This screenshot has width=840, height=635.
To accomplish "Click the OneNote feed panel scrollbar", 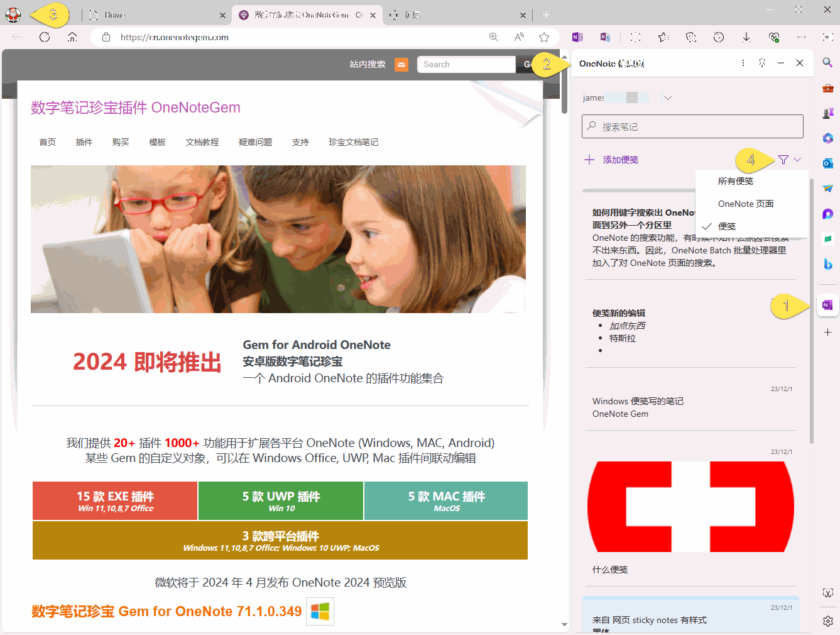I will 812,311.
